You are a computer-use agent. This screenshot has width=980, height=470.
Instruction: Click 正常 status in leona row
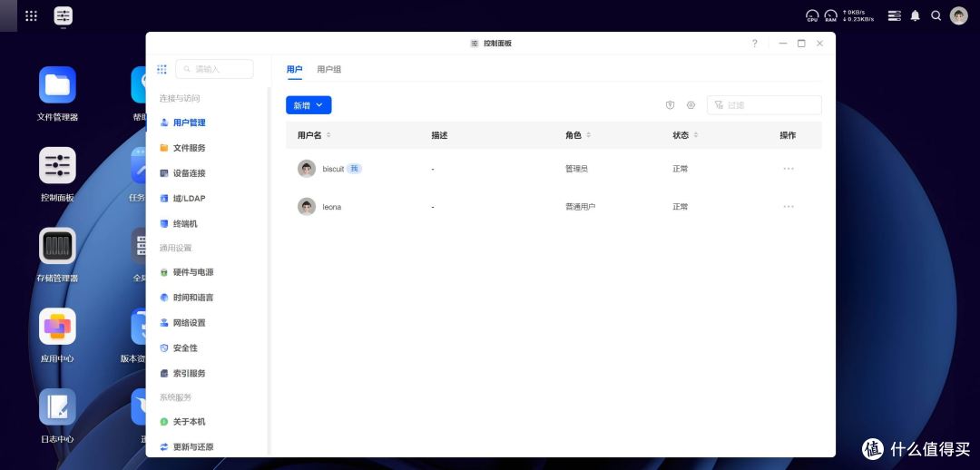[680, 207]
